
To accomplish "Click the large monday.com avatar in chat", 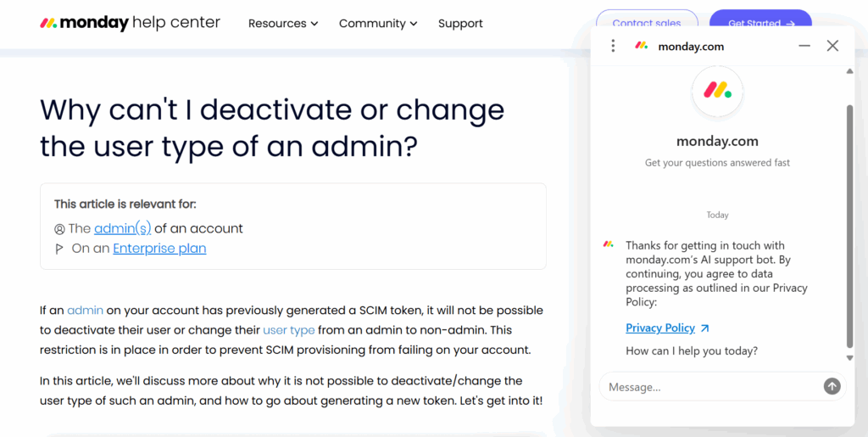I will [x=717, y=91].
